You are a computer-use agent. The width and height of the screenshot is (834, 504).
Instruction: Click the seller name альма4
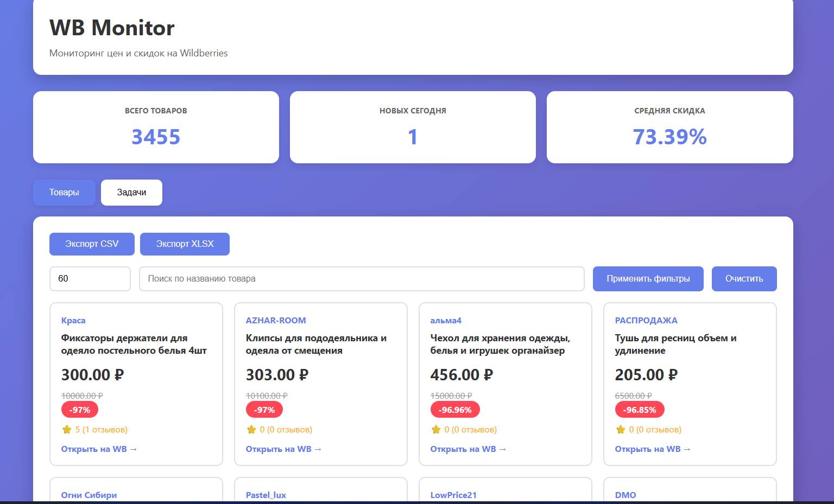(x=446, y=321)
